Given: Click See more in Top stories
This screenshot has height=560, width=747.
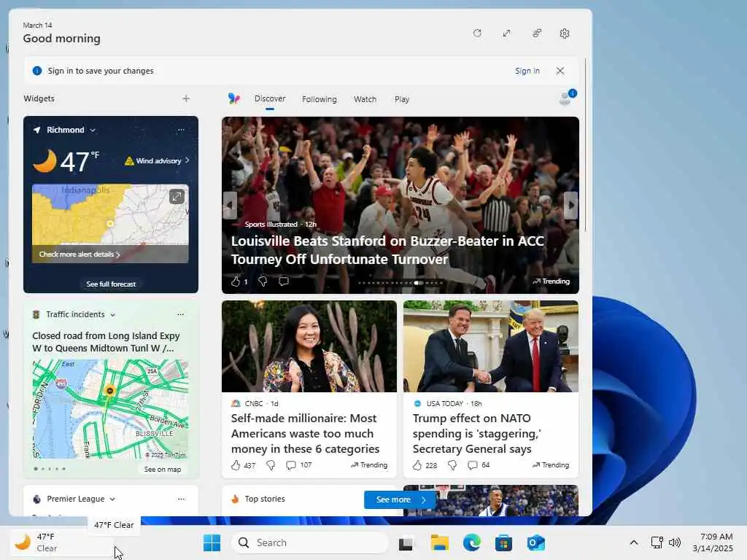Looking at the screenshot, I should 400,499.
